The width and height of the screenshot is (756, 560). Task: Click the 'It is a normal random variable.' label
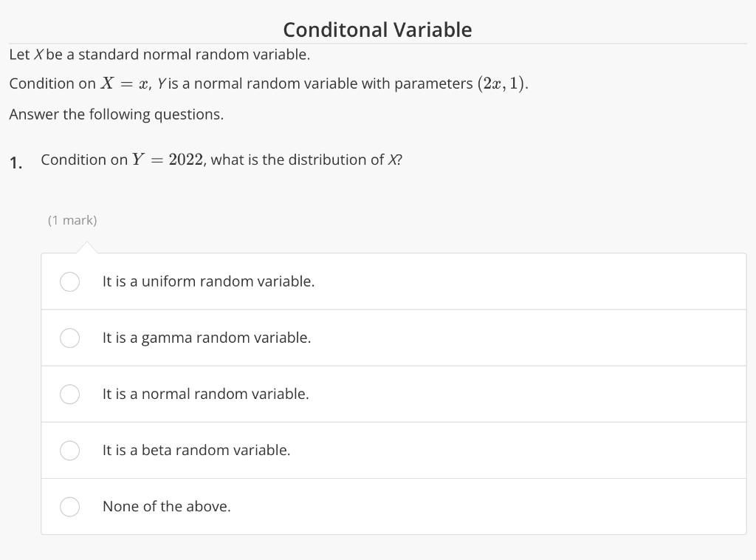click(x=205, y=394)
